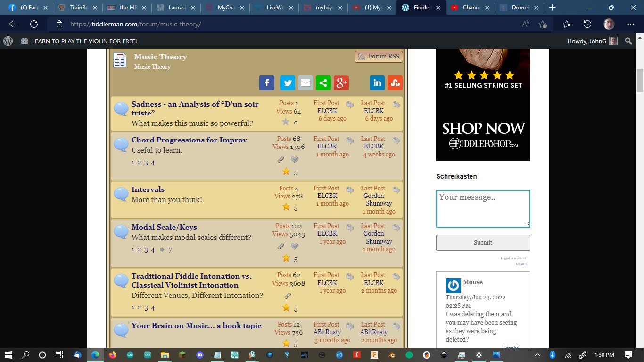Go back using browser back arrow

[13, 24]
